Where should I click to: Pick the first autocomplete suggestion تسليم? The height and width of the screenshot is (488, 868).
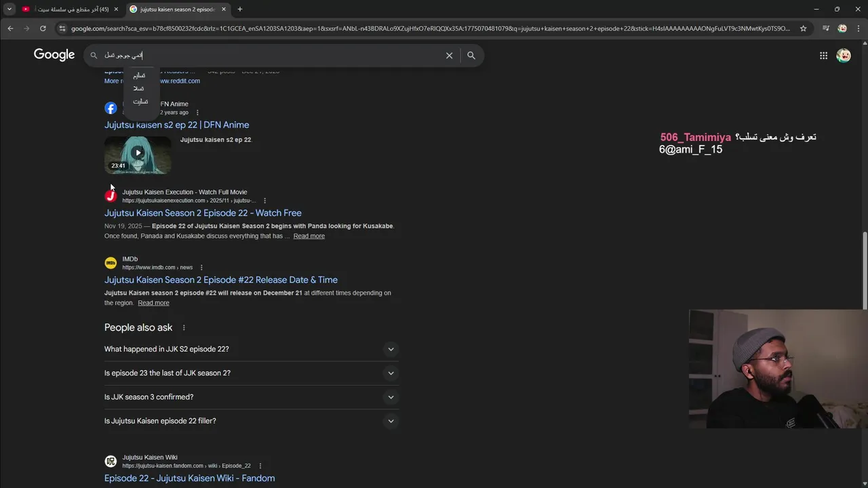point(139,75)
